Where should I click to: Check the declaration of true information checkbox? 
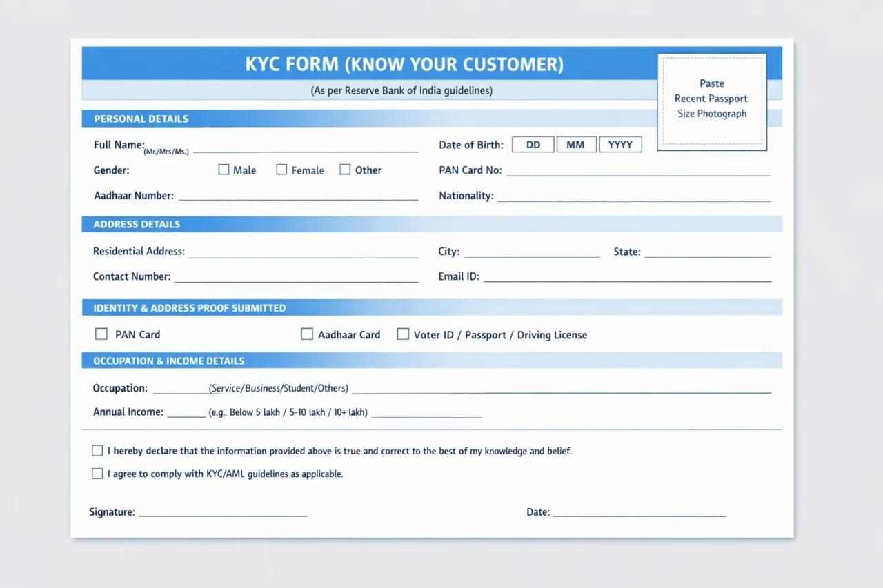click(97, 450)
